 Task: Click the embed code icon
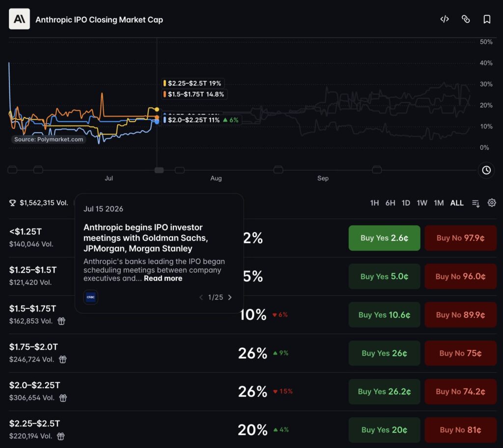pyautogui.click(x=444, y=19)
